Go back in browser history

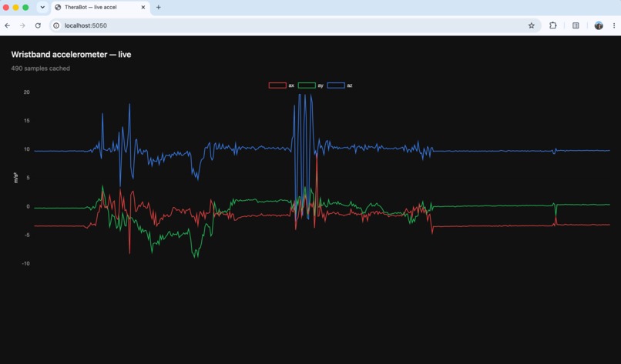(8, 25)
